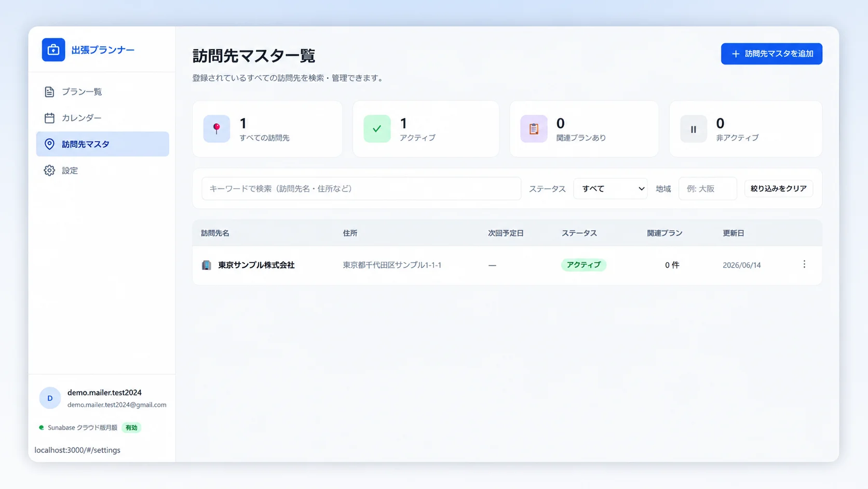Click the 訪問先マスタ location pin icon

pyautogui.click(x=49, y=144)
